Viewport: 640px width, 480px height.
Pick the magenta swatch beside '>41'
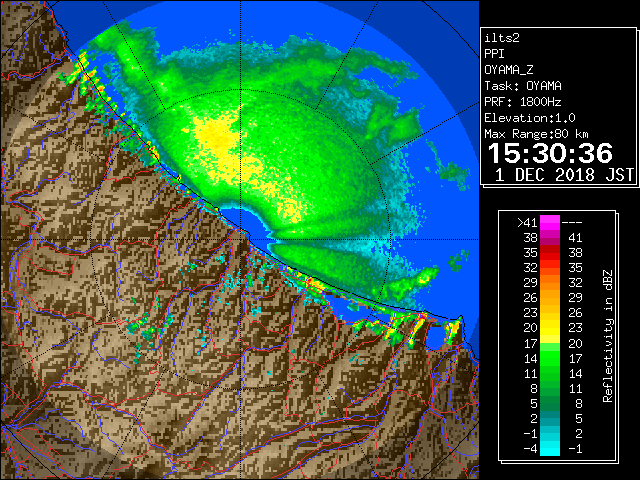tap(550, 223)
